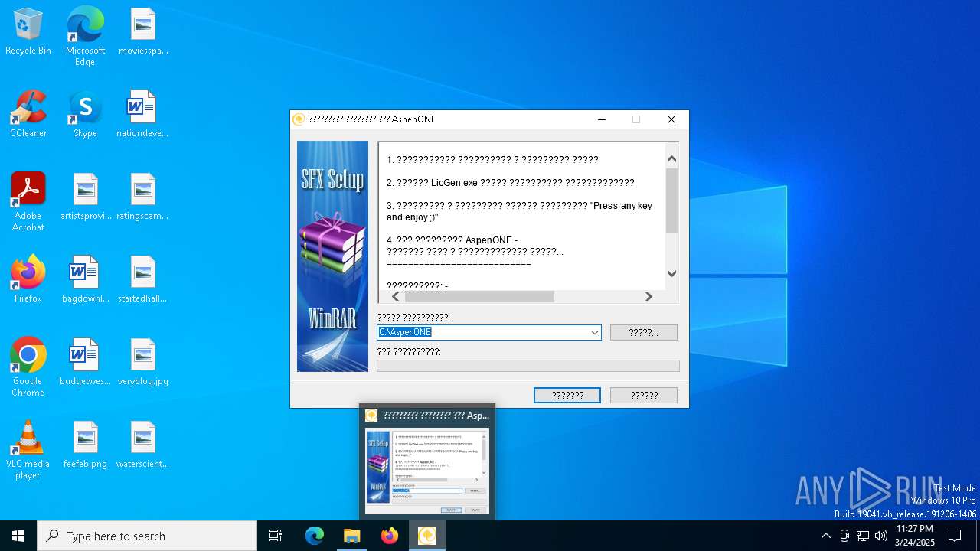980x551 pixels.
Task: Click the taskbar search box
Action: click(x=147, y=536)
